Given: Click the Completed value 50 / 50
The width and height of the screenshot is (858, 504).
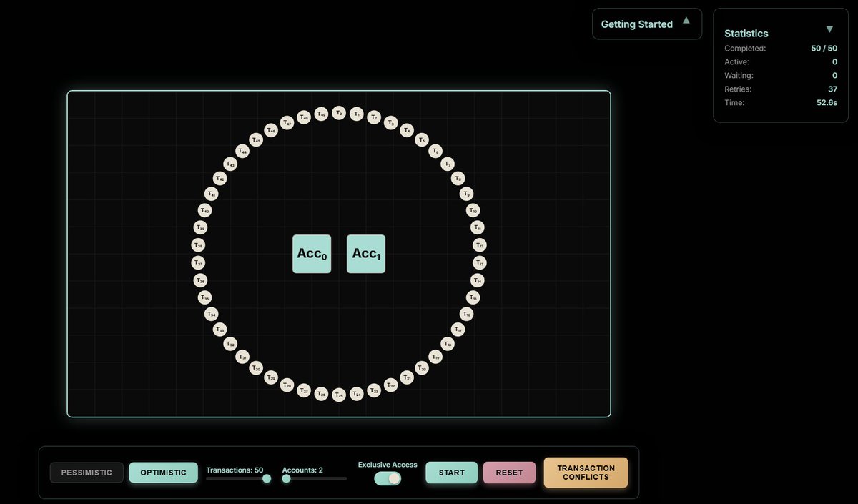Looking at the screenshot, I should 824,49.
